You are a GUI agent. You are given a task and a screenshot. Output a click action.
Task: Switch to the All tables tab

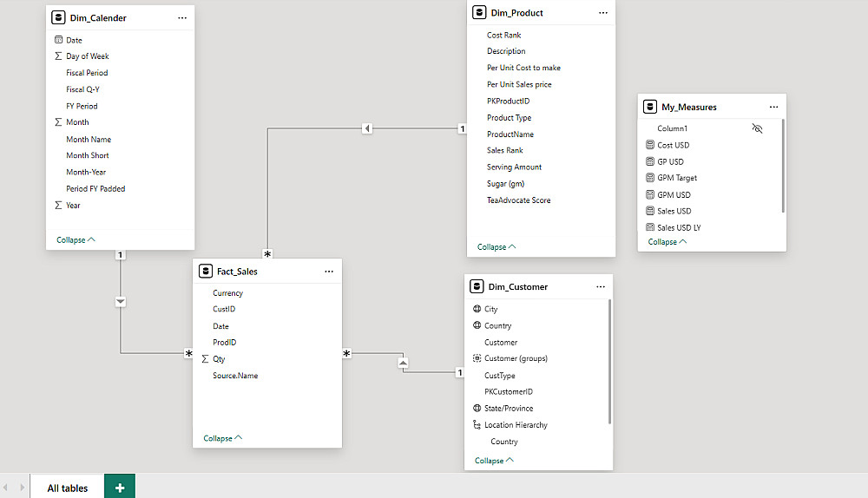pyautogui.click(x=68, y=488)
